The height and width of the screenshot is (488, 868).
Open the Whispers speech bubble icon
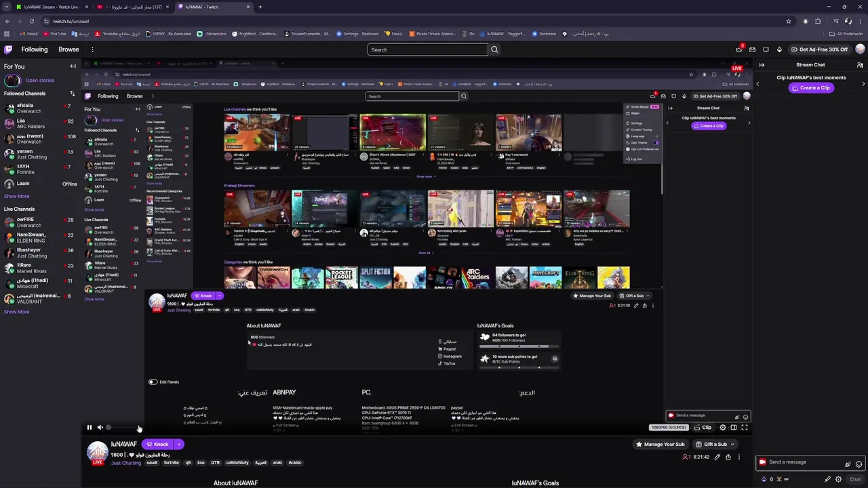(x=766, y=49)
